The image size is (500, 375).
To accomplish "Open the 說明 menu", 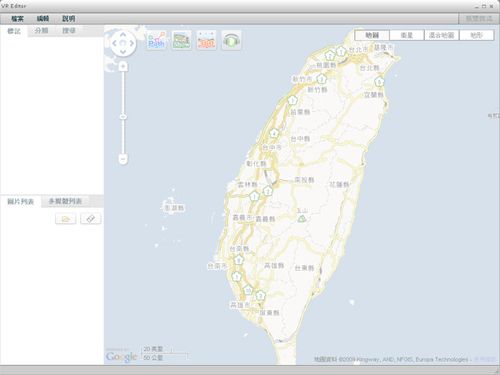I will pos(69,19).
